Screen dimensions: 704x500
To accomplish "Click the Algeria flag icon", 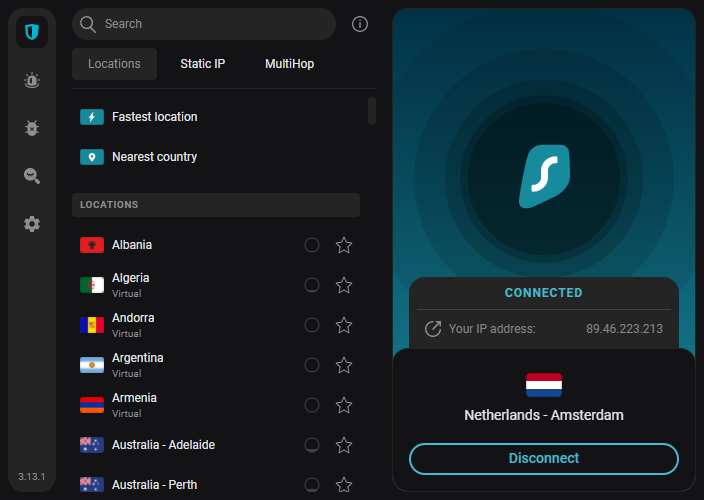I will (92, 285).
